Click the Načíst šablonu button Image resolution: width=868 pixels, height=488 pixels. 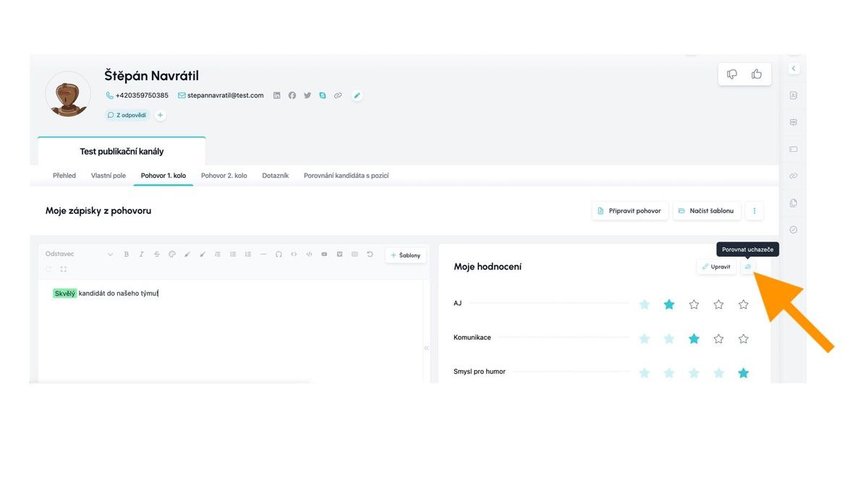707,211
